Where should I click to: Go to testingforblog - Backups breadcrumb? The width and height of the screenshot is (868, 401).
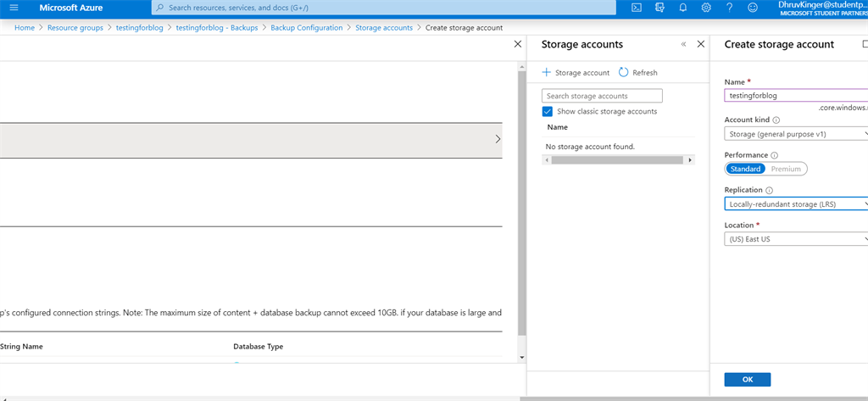[217, 28]
